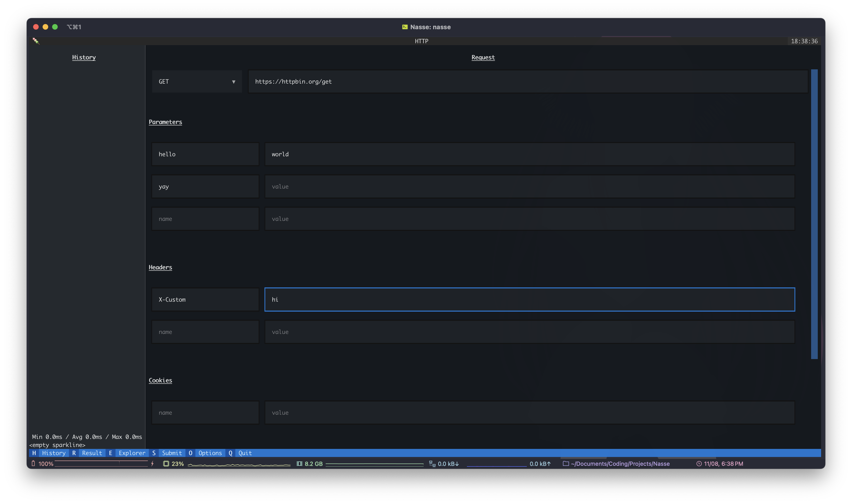Click the network icon beside 0.0 kB download
This screenshot has width=852, height=504.
(432, 464)
